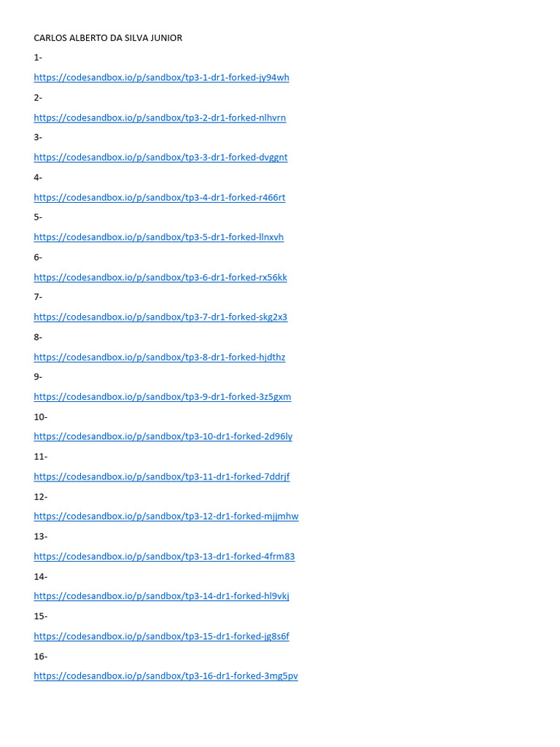Visit the tp3-12-dr1-forked-mjjmhw sandbox
The height and width of the screenshot is (747, 560).
click(x=166, y=516)
